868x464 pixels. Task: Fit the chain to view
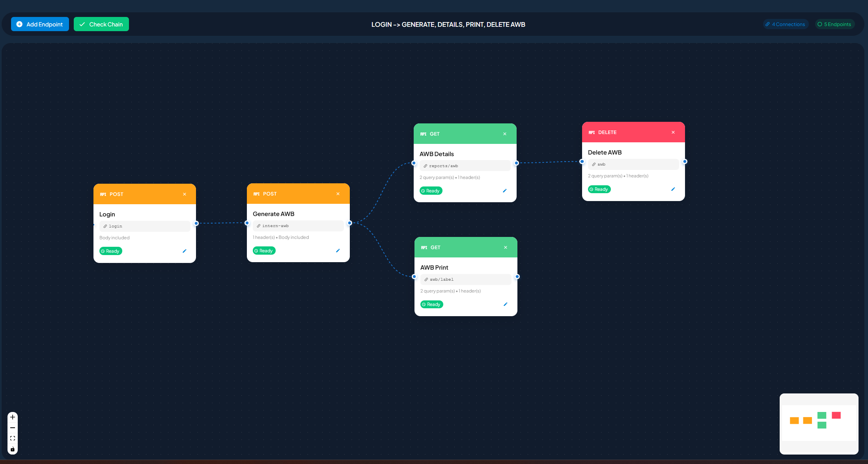(x=13, y=438)
